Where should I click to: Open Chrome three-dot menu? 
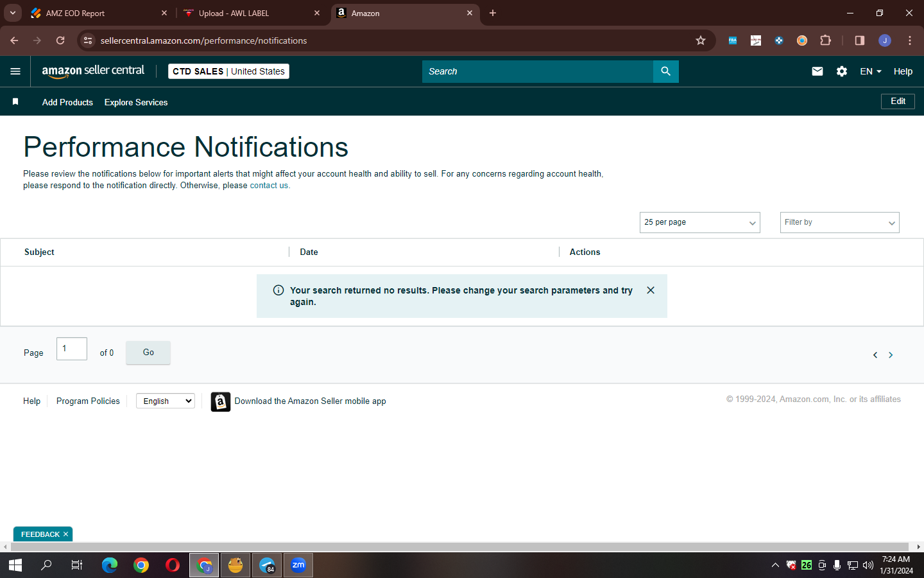[910, 40]
